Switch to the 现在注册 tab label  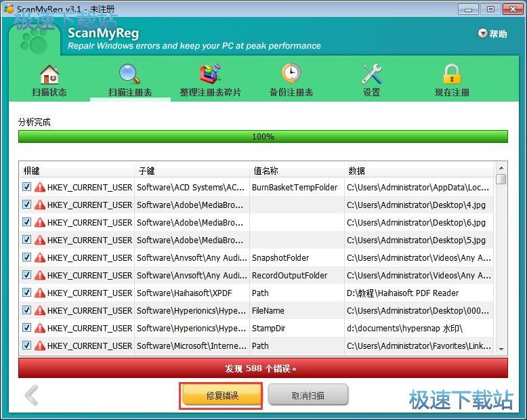452,92
